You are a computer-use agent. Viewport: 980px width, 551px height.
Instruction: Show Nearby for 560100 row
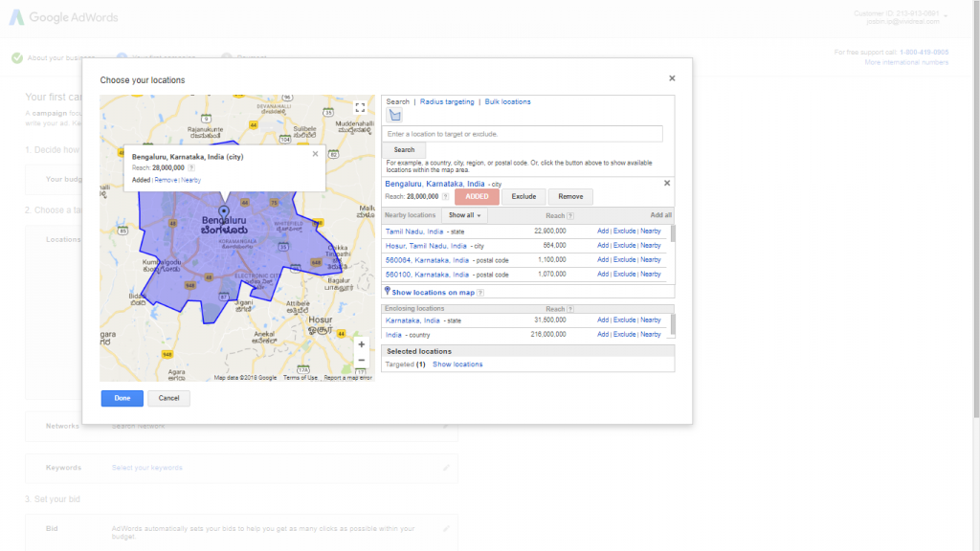point(651,275)
